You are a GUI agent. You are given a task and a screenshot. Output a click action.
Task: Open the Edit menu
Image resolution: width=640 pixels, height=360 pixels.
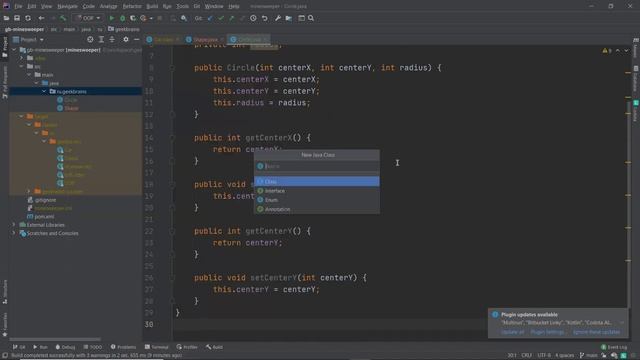click(x=31, y=6)
